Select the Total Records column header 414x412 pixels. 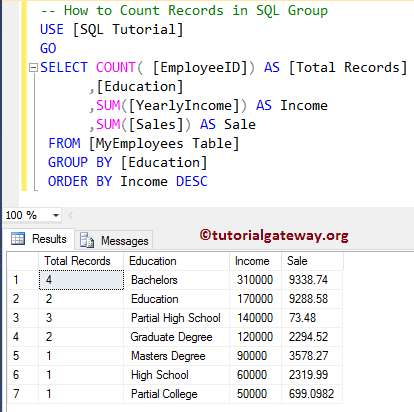[81, 261]
